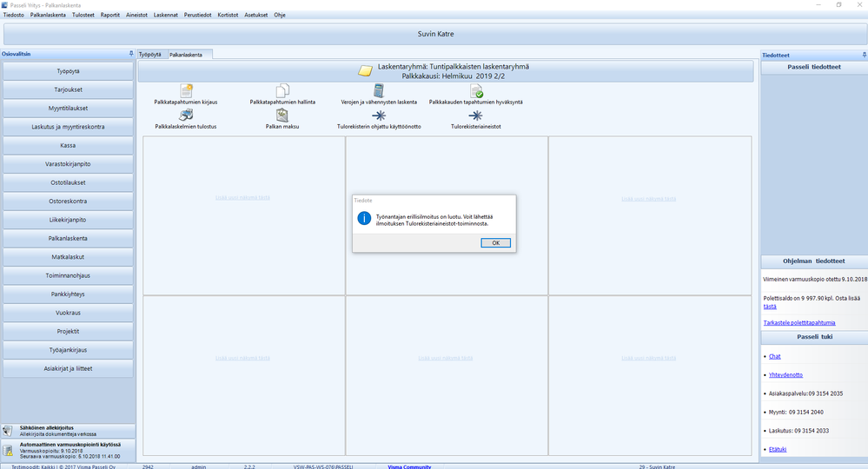
Task: Click "Asiakaspalvelu:09 3154 2035" text
Action: click(x=805, y=393)
